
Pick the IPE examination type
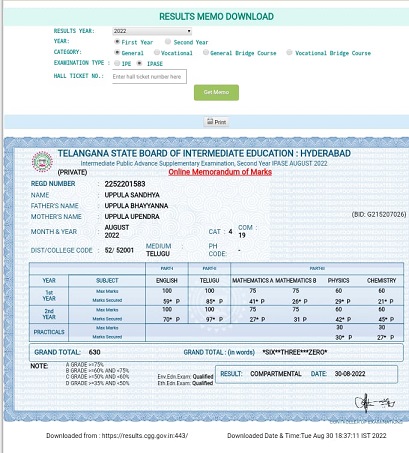coord(117,63)
